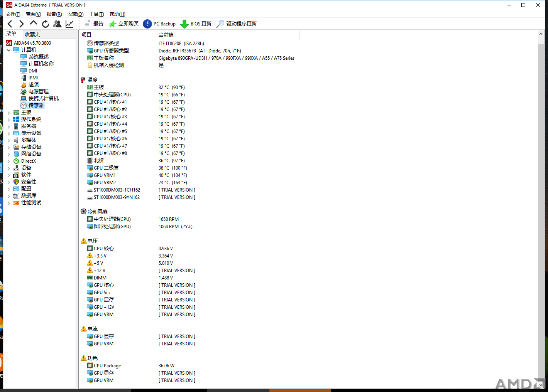Select the 机箱入侵检测 row

pyautogui.click(x=308, y=66)
